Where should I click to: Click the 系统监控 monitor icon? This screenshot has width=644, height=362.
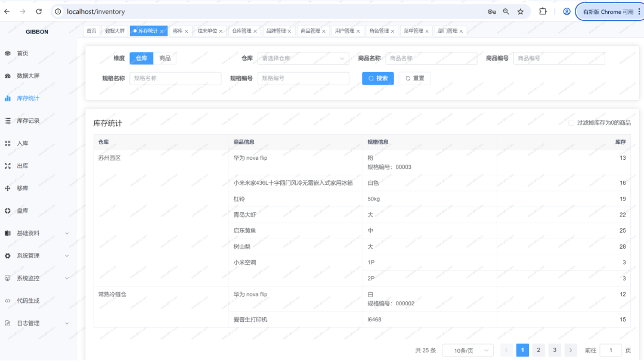tap(7, 278)
